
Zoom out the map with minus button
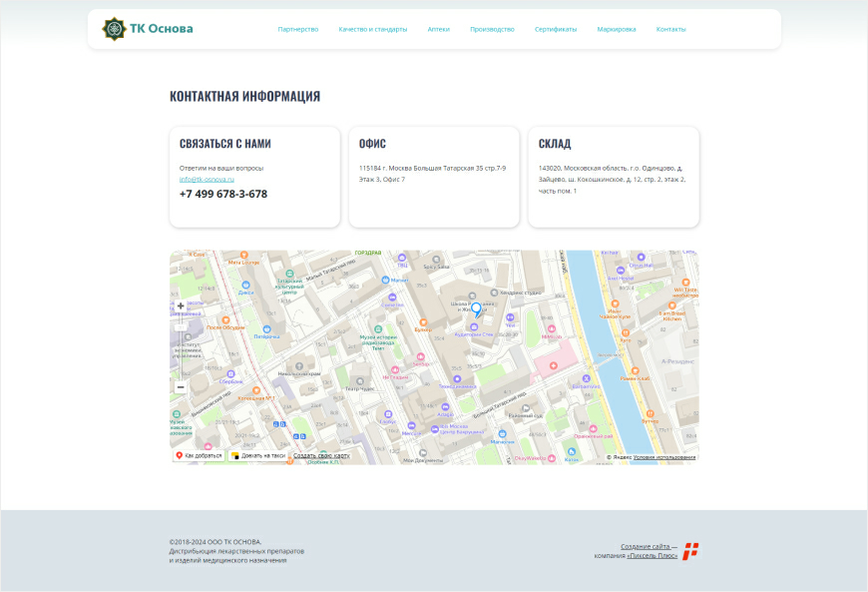pyautogui.click(x=181, y=387)
